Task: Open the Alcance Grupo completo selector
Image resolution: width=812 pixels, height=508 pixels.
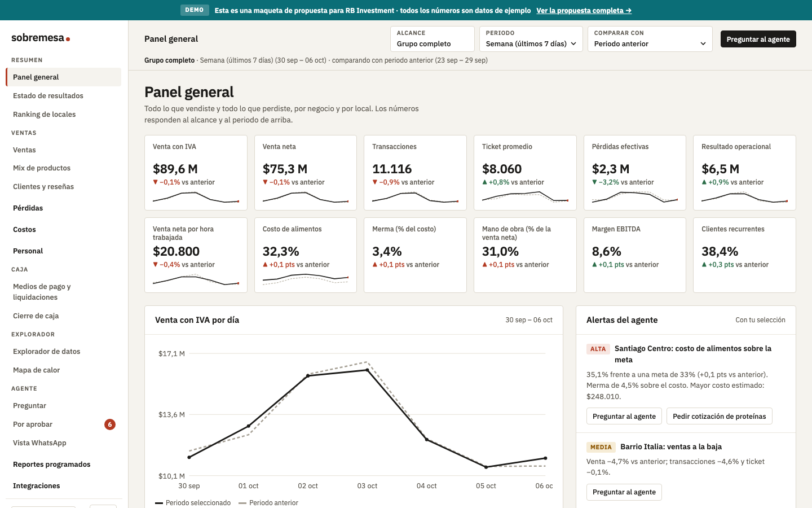Action: (433, 39)
